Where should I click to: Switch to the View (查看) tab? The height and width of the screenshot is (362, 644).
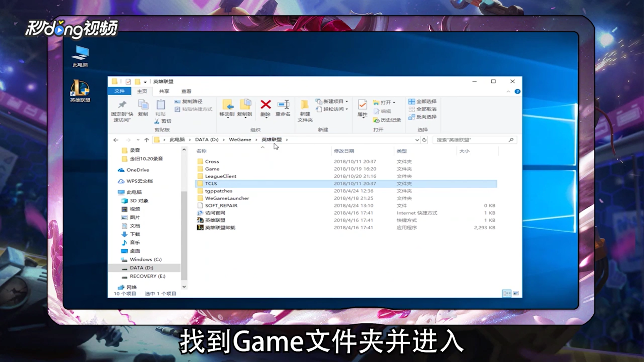(186, 91)
